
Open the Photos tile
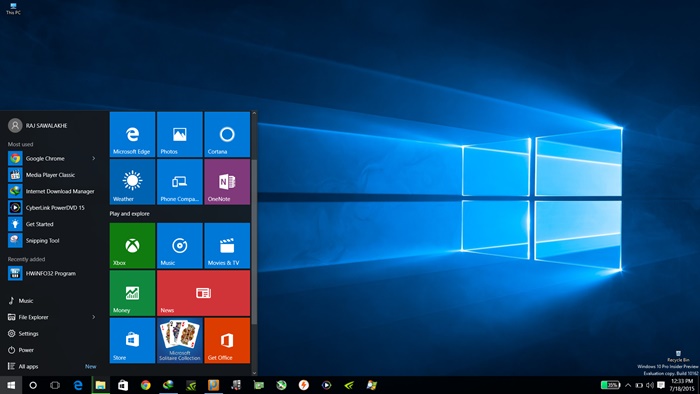(x=179, y=134)
